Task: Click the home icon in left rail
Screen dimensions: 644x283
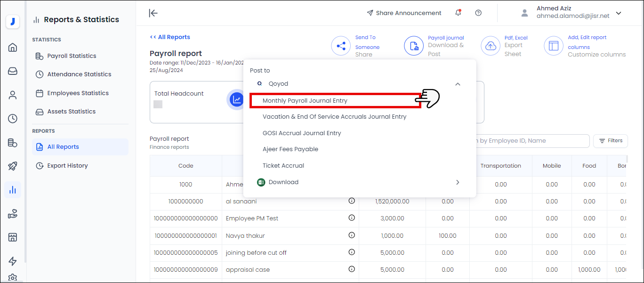Action: pos(13,47)
